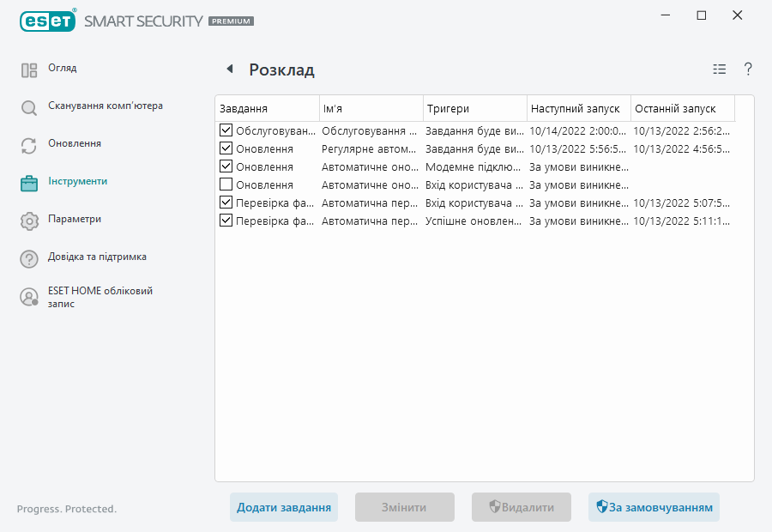Screen dimensions: 772x532
Task: Enable the unchecked Оновлення task
Action: pos(226,184)
